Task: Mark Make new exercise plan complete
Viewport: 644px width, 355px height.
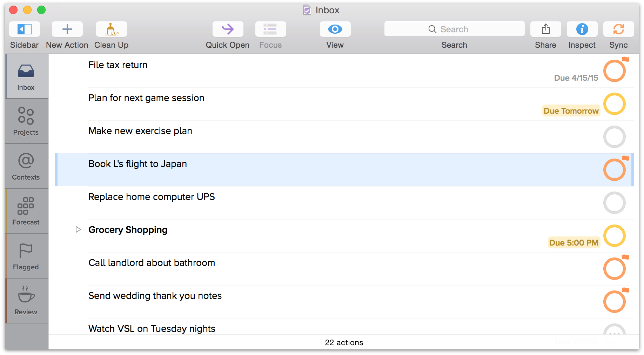Action: [x=615, y=137]
